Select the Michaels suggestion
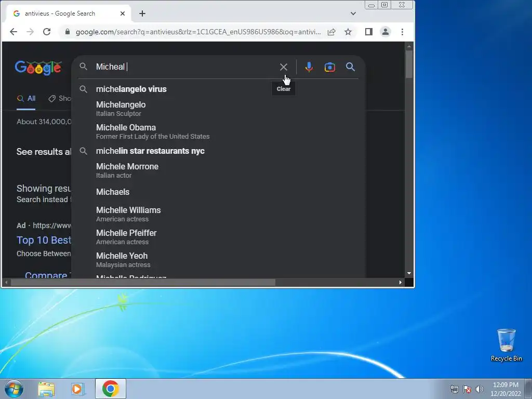Image resolution: width=532 pixels, height=399 pixels. coord(218,192)
